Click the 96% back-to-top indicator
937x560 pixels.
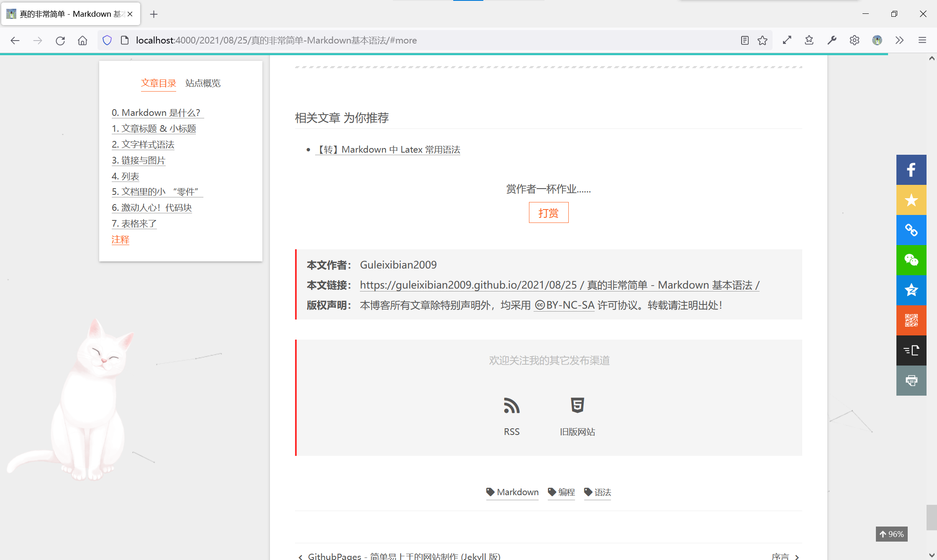(891, 534)
